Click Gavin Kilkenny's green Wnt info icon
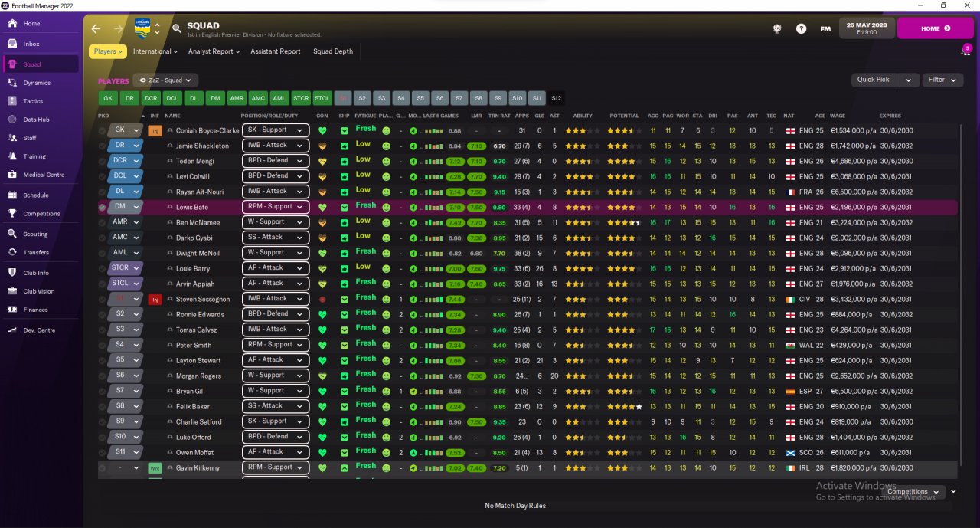 click(x=155, y=467)
